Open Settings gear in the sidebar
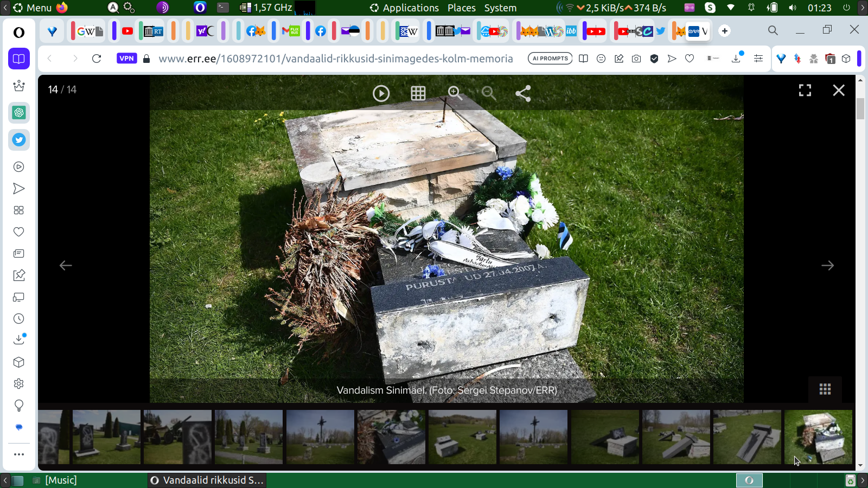The image size is (868, 488). click(19, 384)
